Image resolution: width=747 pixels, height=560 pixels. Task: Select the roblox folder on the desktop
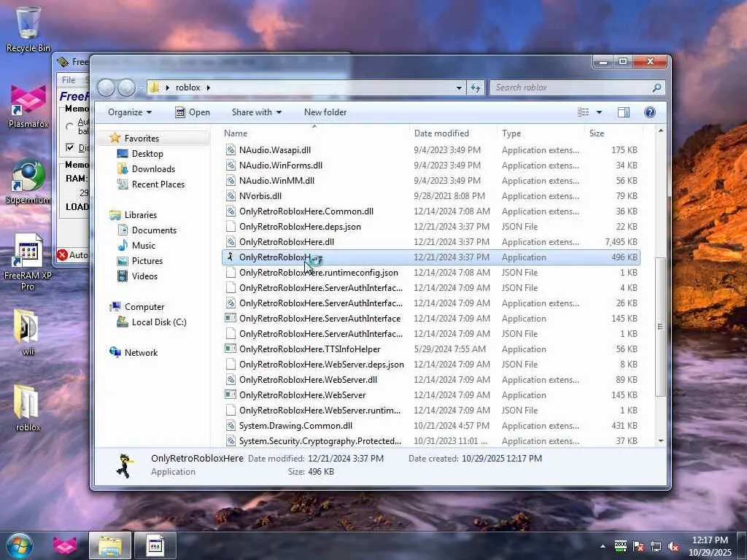tap(28, 408)
